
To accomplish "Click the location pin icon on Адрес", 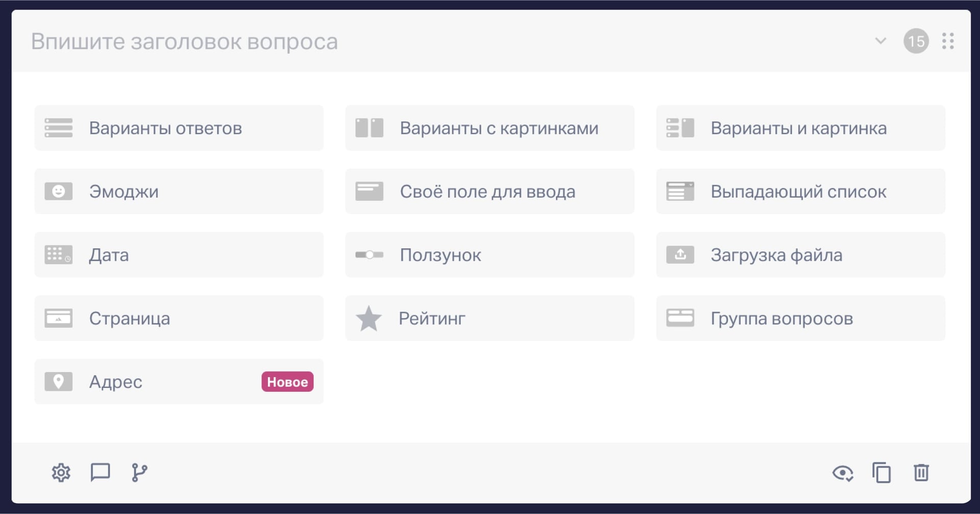I will pyautogui.click(x=58, y=381).
